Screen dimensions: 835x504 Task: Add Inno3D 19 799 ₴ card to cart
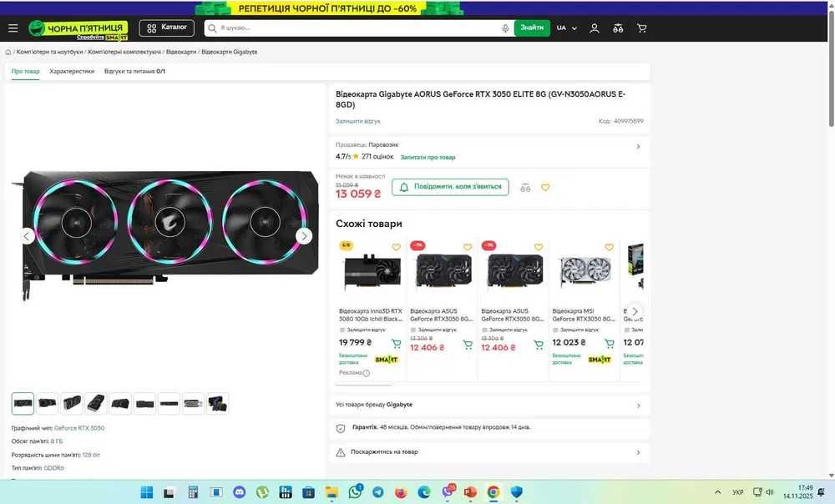pyautogui.click(x=396, y=344)
